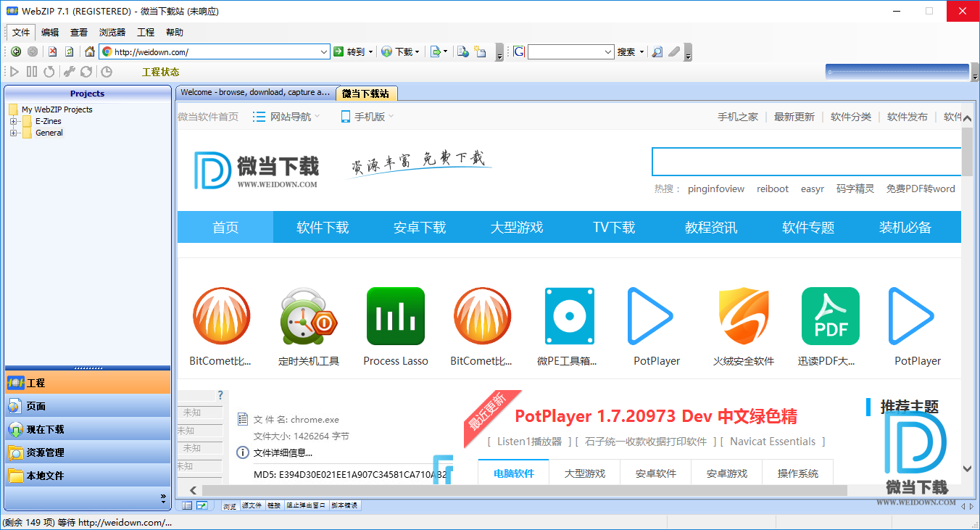The width and height of the screenshot is (980, 530).
Task: Click the 定时关机工具 alarm clock icon
Action: pyautogui.click(x=309, y=316)
